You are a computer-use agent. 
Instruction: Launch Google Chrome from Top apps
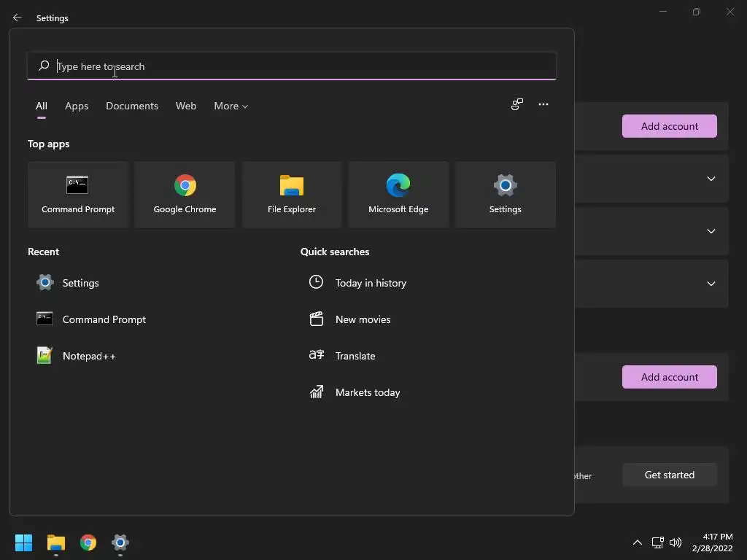click(x=185, y=195)
